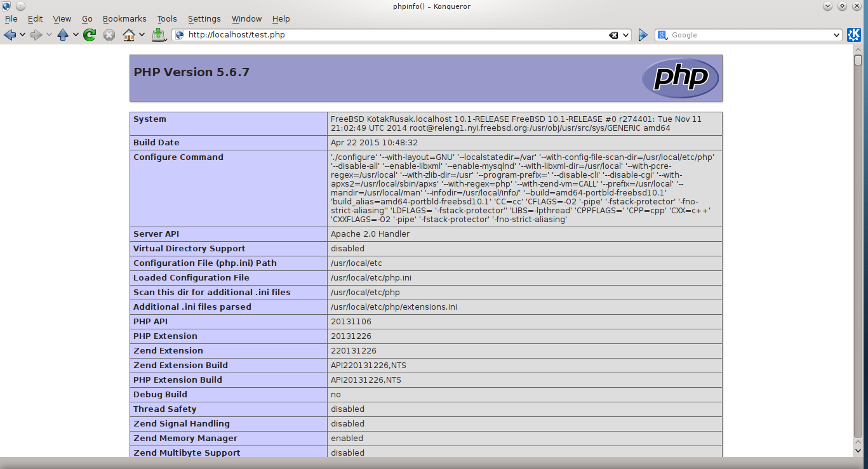Screen dimensions: 868x469
Task: Click the Forward navigation arrow icon
Action: (x=36, y=35)
